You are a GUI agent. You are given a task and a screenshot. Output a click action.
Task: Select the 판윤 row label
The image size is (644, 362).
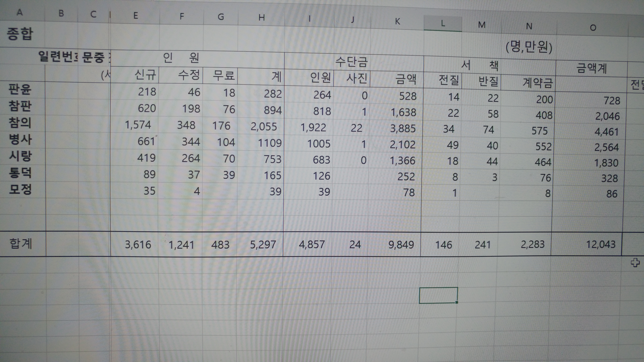click(20, 89)
